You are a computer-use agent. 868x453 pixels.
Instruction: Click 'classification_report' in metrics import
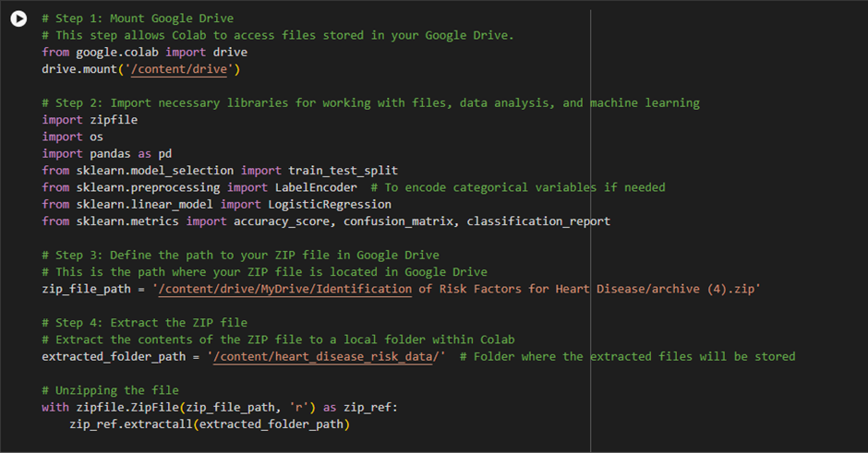pyautogui.click(x=538, y=221)
